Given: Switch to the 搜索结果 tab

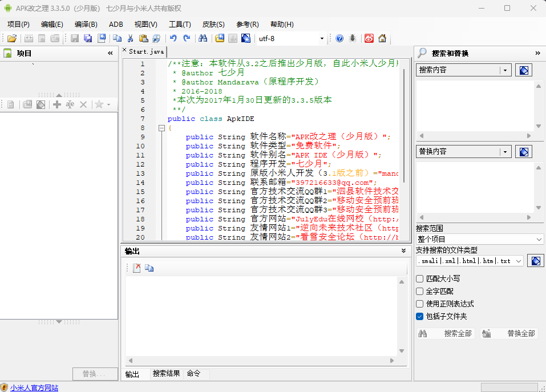Looking at the screenshot, I should click(166, 374).
